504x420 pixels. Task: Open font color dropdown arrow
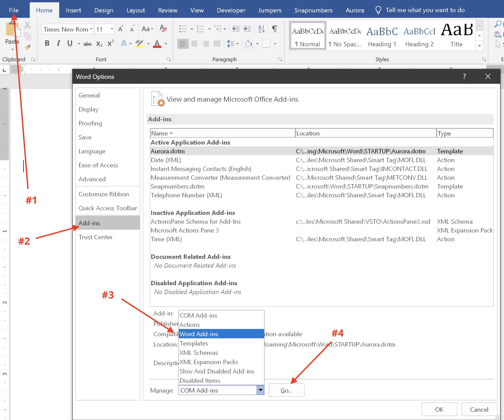(x=166, y=44)
